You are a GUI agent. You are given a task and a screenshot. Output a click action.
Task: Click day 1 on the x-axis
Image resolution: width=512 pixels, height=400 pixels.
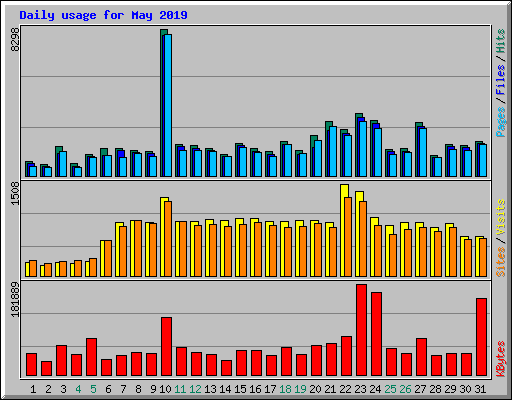[x=33, y=389]
